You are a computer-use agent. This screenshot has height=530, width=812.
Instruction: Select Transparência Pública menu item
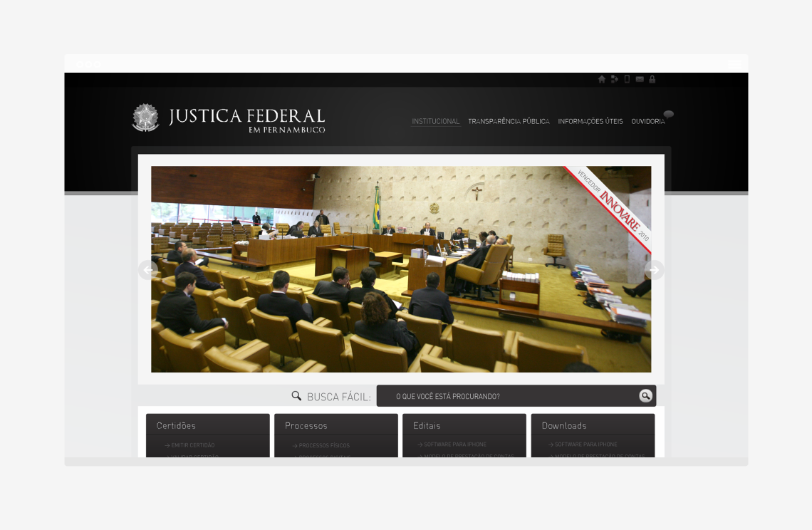tap(509, 121)
